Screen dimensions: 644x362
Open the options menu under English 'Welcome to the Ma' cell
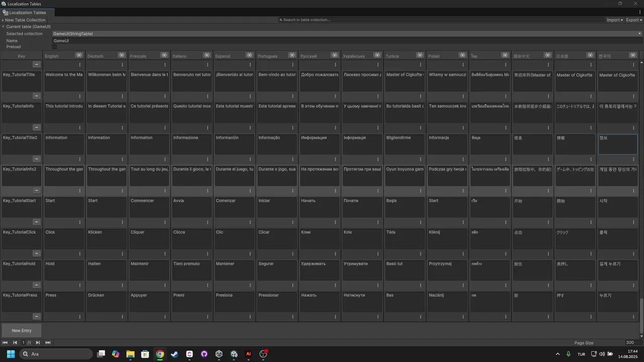pyautogui.click(x=79, y=96)
